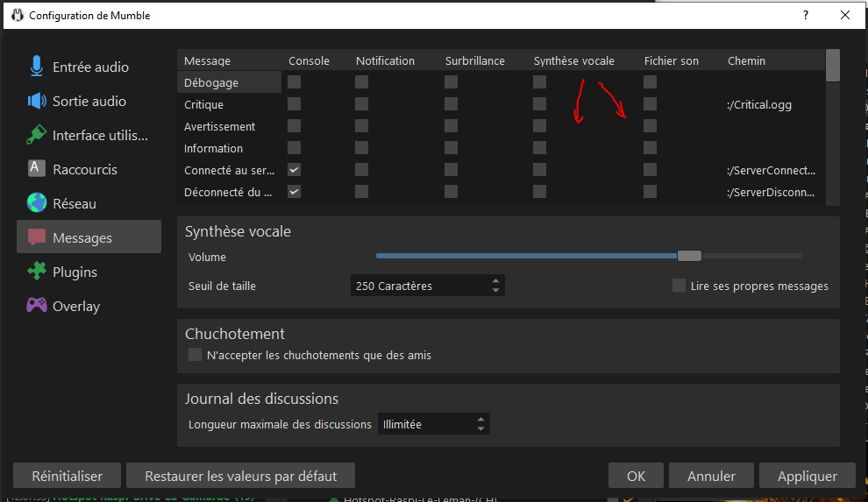Click the Fichier son column header
The height and width of the screenshot is (502, 868).
tap(672, 60)
